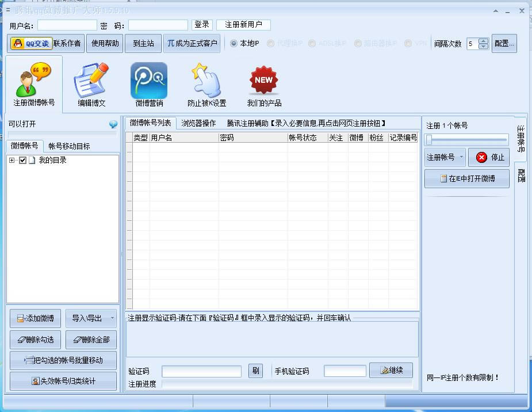Click the 登录 button
Image resolution: width=532 pixels, height=412 pixels.
point(202,25)
